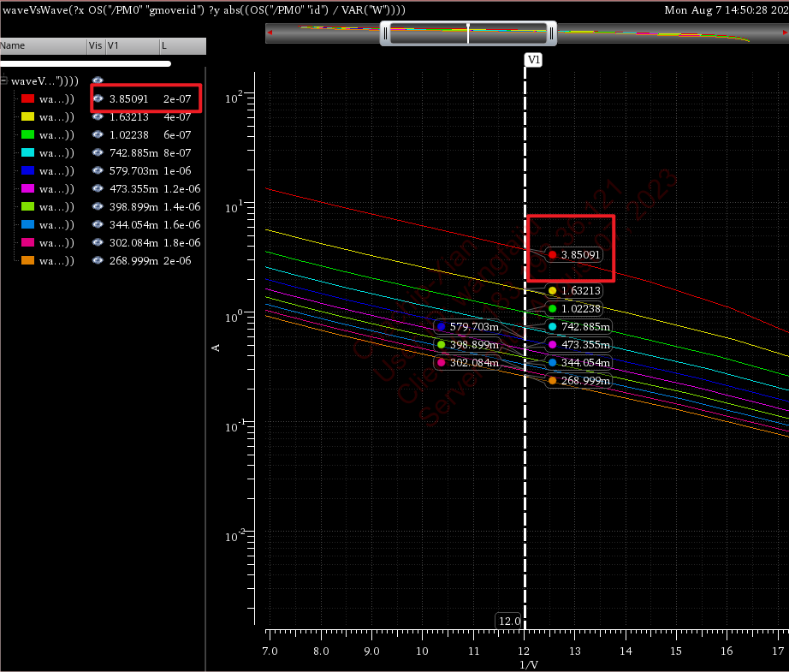789x672 pixels.
Task: Click the red left arrow on the overview bar
Action: tap(270, 33)
